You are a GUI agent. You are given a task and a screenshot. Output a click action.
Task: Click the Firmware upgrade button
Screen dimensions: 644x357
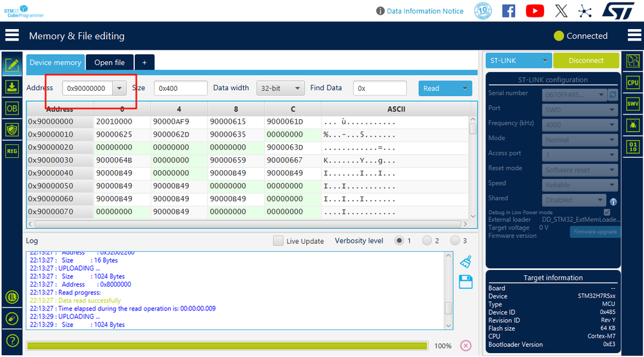pos(595,232)
